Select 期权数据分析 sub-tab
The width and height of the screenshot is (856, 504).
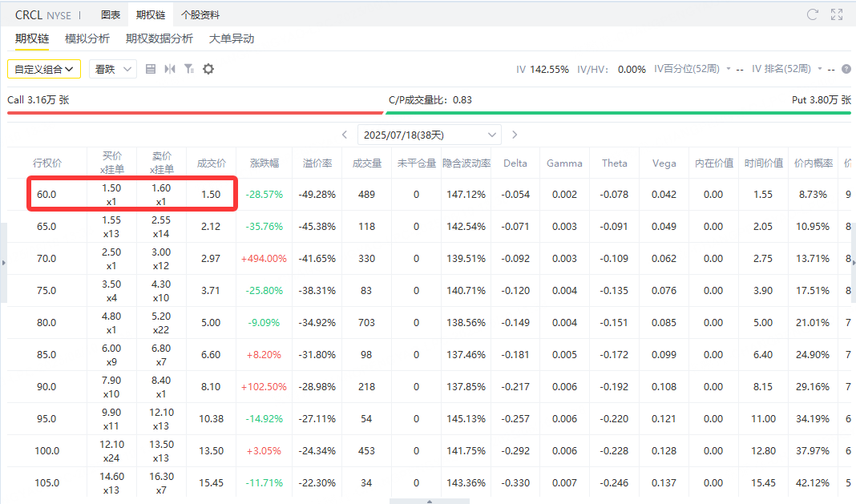[x=159, y=38]
